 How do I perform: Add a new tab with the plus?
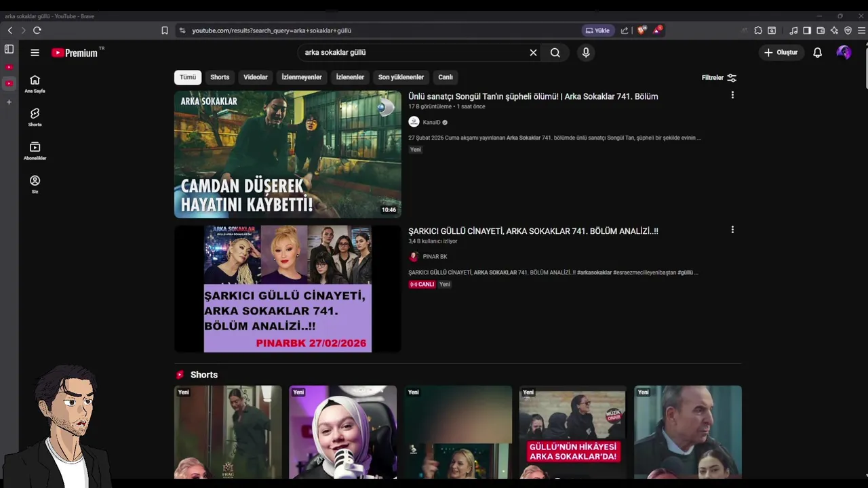9,102
